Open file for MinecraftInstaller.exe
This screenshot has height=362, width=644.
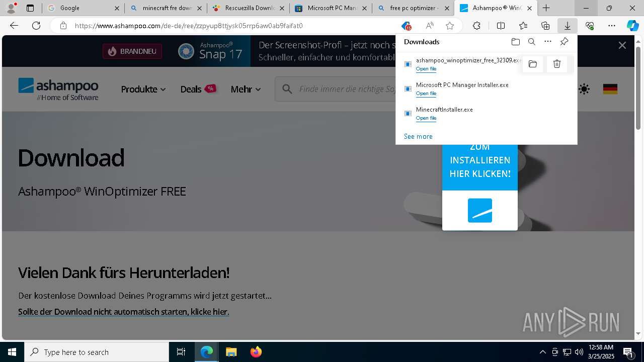[426, 118]
